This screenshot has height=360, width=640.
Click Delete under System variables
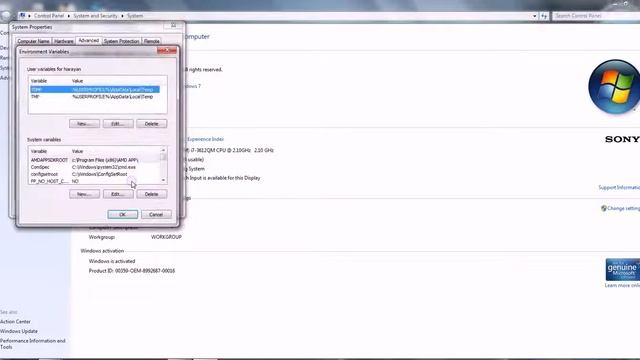(x=151, y=194)
